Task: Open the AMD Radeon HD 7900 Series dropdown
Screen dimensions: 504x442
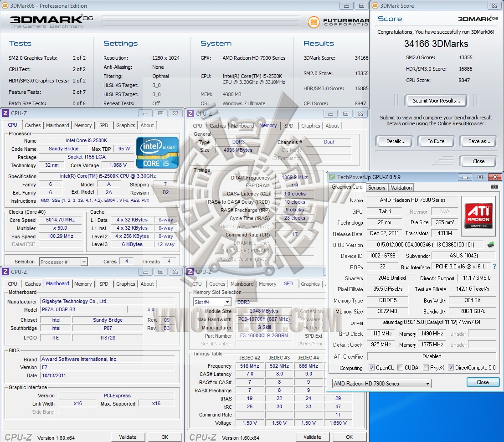Action: [381, 384]
